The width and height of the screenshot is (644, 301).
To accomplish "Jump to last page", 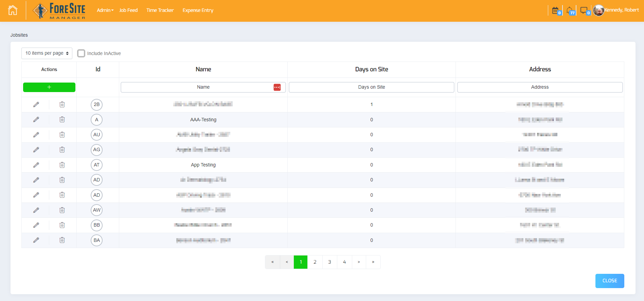I will 373,262.
